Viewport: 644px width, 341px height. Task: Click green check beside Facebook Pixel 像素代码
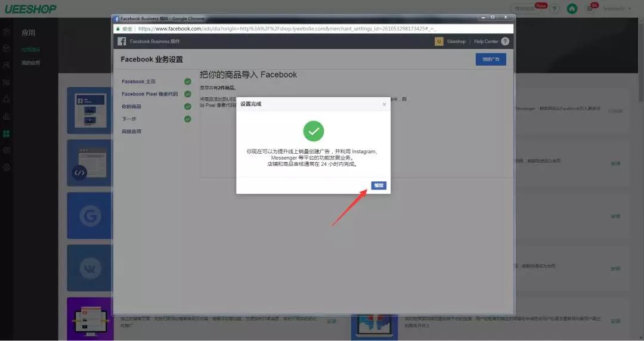[188, 94]
